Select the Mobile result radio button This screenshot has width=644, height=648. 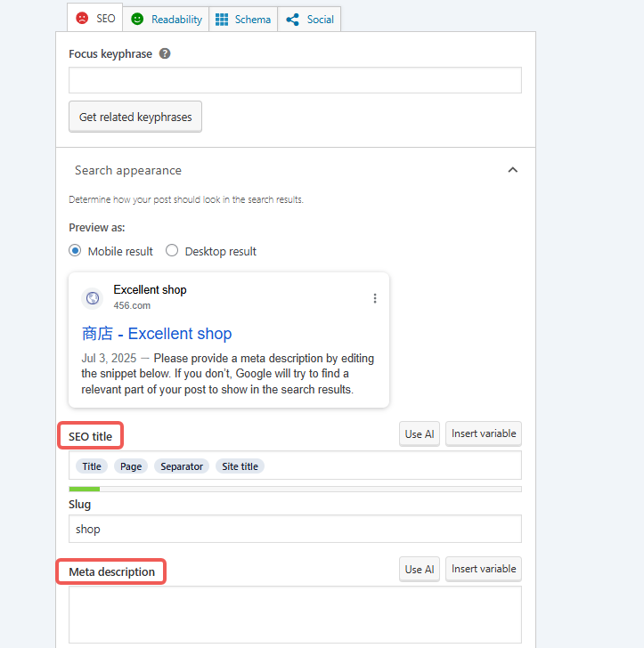tap(75, 251)
